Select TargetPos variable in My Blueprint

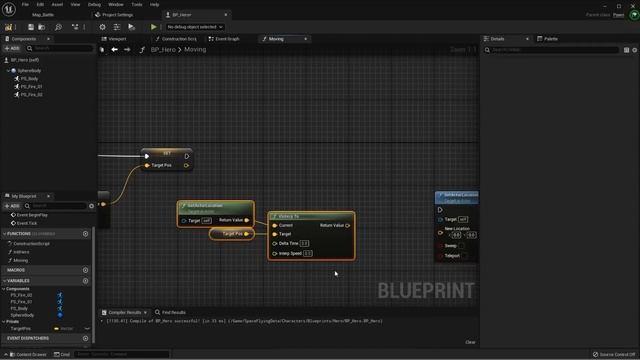click(21, 329)
